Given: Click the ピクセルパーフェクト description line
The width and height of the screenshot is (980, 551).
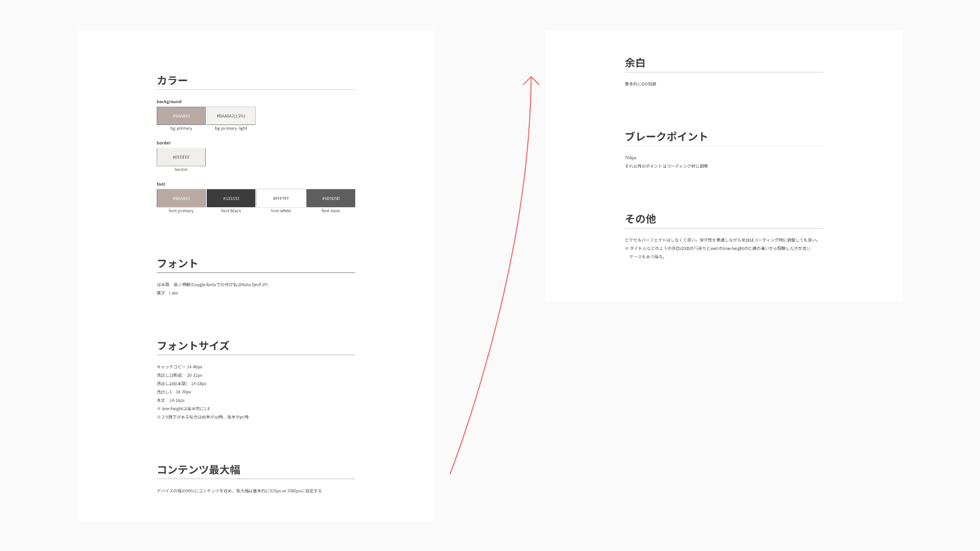Looking at the screenshot, I should click(722, 240).
